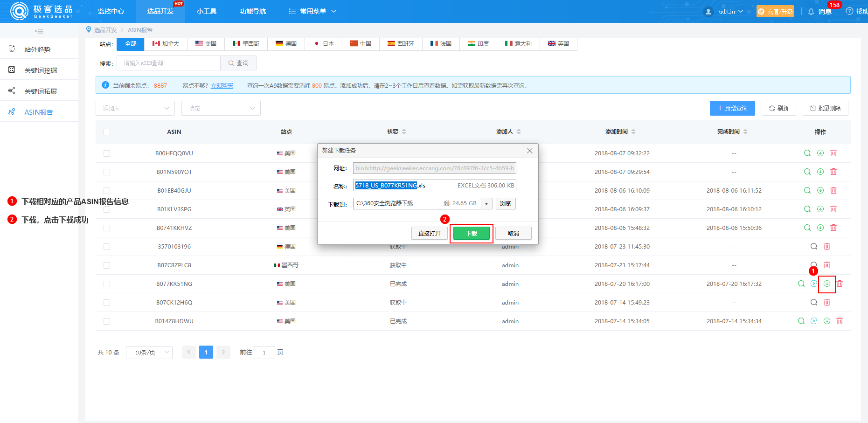Click the green 下载 button

coord(472,233)
